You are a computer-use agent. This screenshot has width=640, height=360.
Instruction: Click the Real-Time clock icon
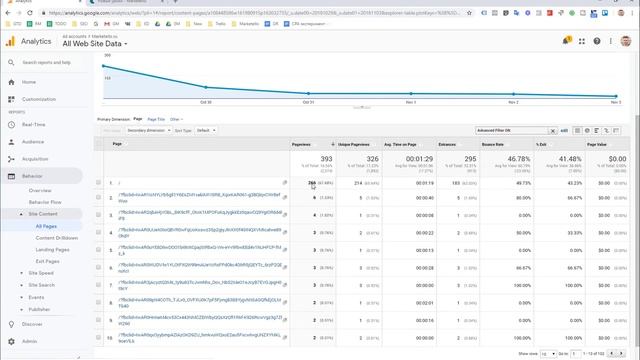(x=11, y=124)
